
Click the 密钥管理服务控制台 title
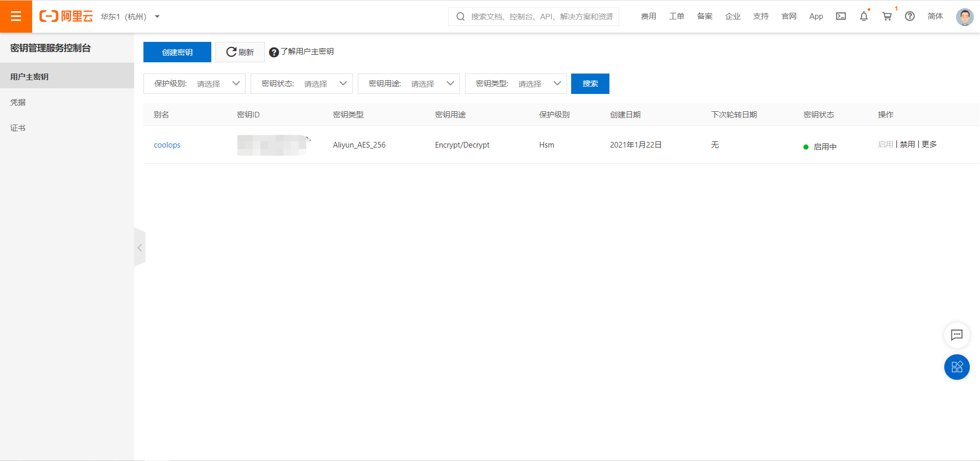click(51, 48)
